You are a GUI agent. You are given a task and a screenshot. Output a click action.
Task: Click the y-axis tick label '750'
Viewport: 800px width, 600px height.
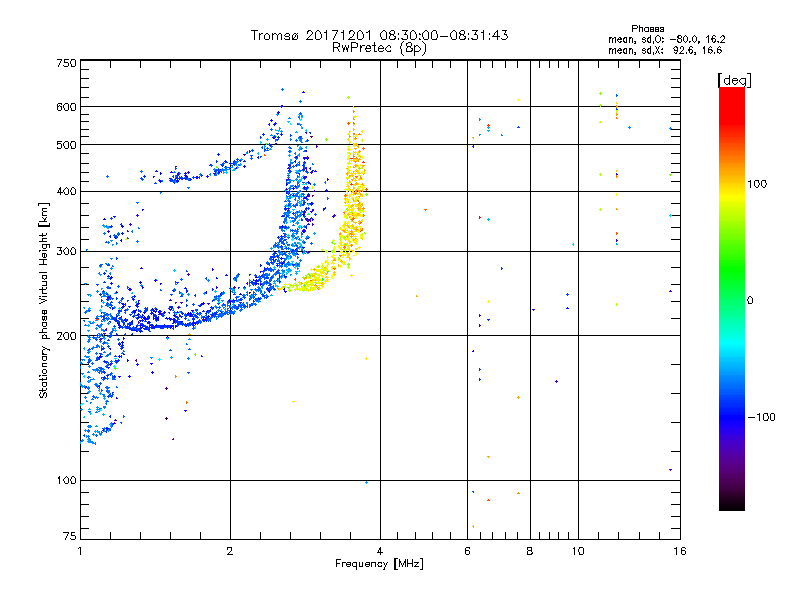point(66,63)
